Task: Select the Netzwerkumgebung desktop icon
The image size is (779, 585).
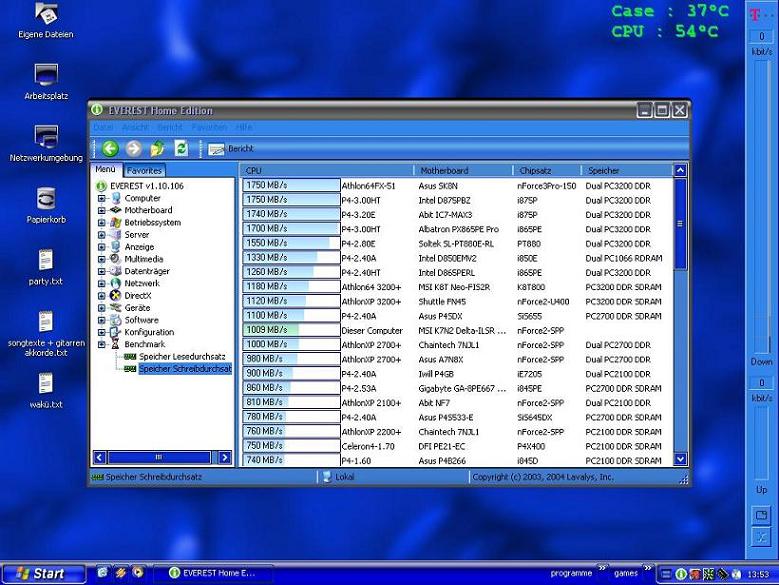Action: [x=46, y=144]
